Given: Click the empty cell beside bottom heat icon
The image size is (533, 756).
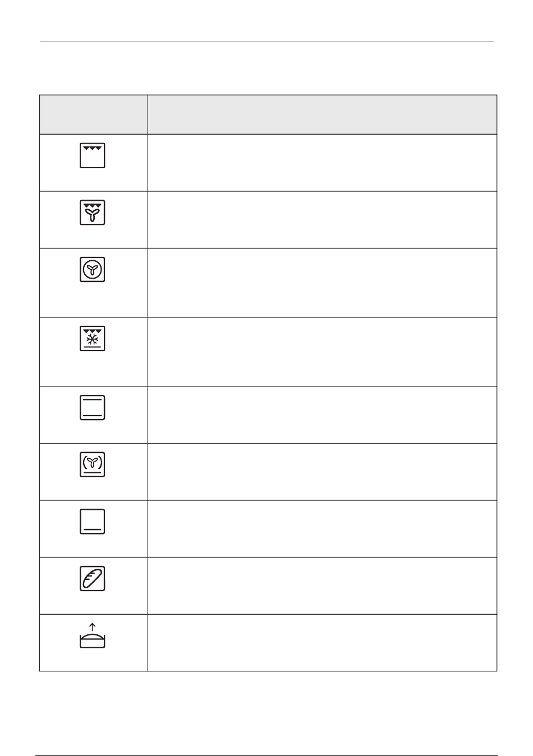Looking at the screenshot, I should [322, 529].
